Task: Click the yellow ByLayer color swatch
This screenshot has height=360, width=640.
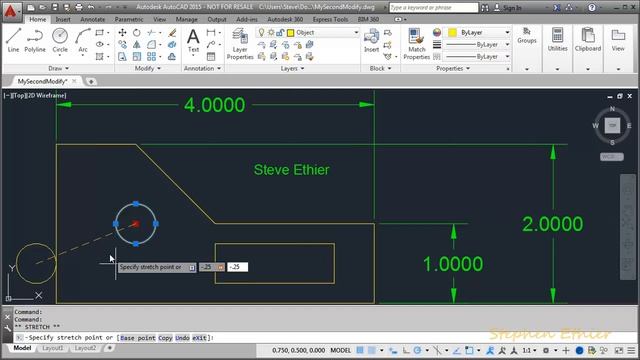Action: pyautogui.click(x=452, y=32)
